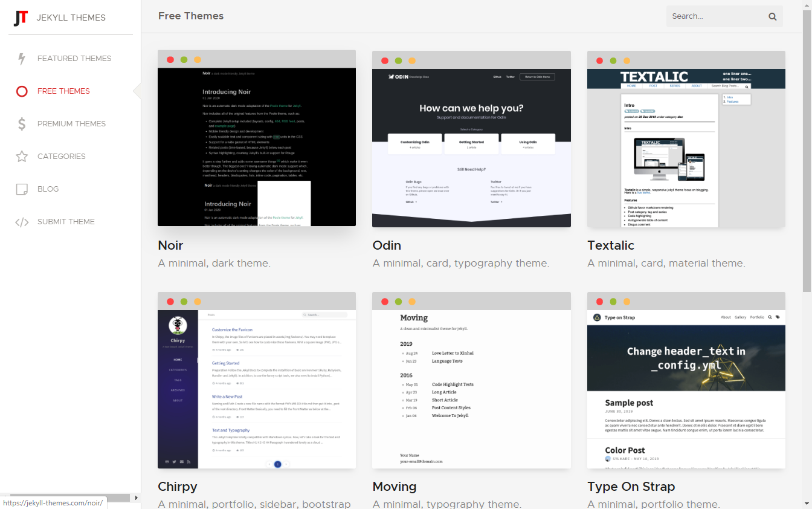Click the 'Free Themes' page heading
The width and height of the screenshot is (812, 509).
pyautogui.click(x=191, y=16)
